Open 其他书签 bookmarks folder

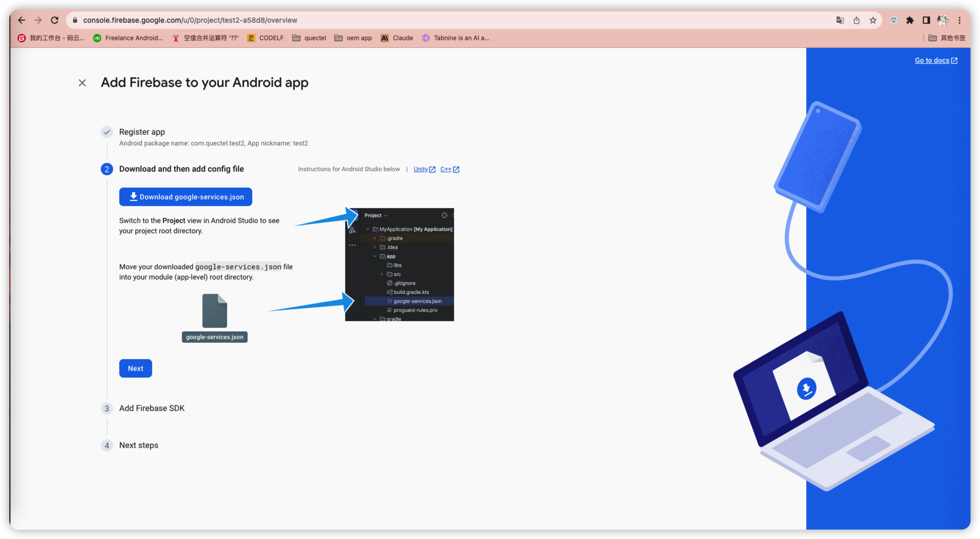[947, 38]
